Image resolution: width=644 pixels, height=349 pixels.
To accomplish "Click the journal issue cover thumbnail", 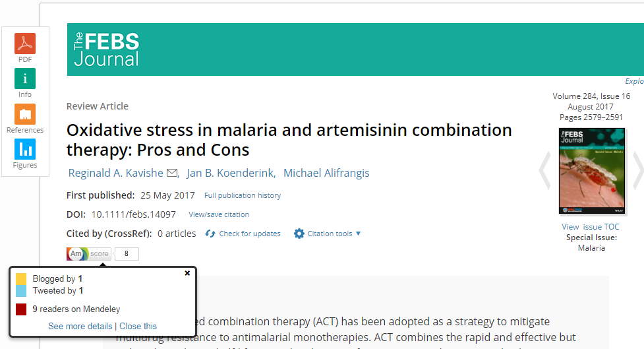I will (x=591, y=172).
